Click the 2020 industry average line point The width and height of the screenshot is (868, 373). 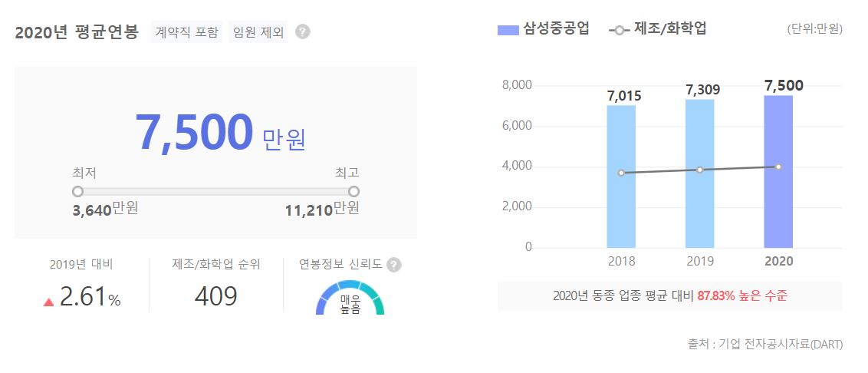(778, 167)
